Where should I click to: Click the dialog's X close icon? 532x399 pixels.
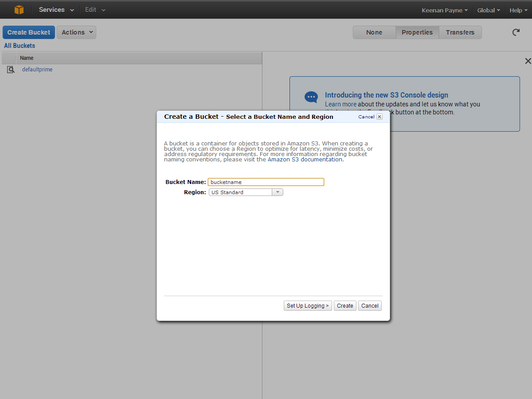click(379, 117)
